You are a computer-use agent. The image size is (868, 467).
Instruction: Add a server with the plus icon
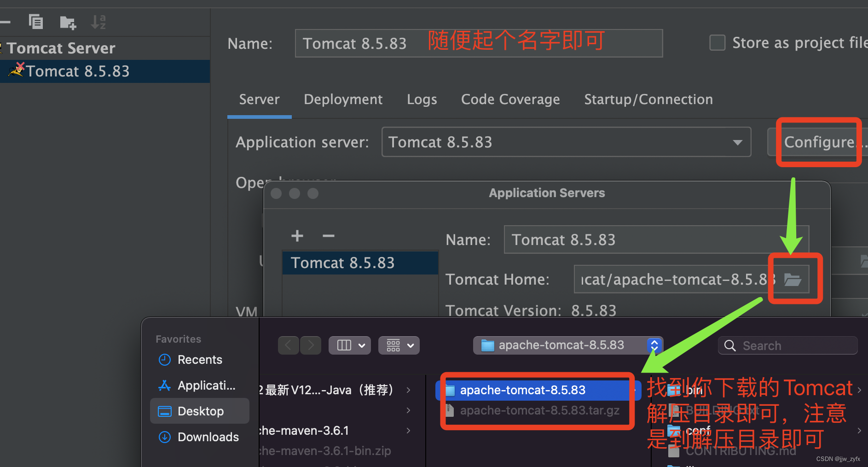click(297, 236)
